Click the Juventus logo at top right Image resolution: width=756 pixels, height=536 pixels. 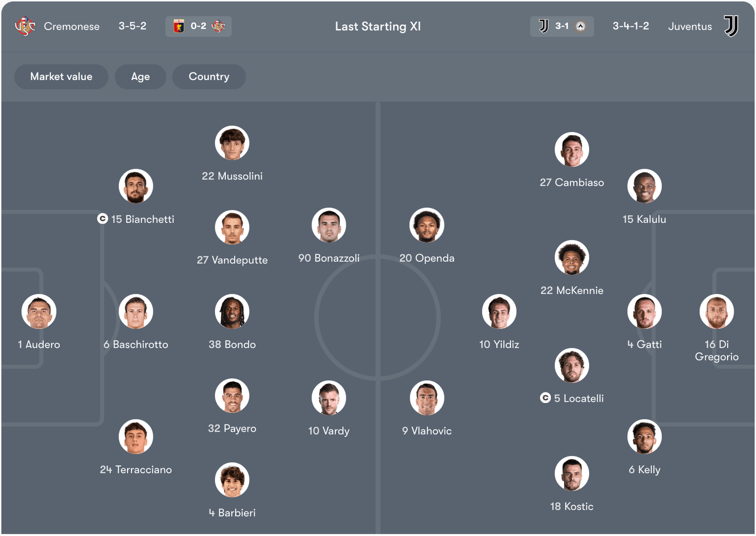[731, 26]
